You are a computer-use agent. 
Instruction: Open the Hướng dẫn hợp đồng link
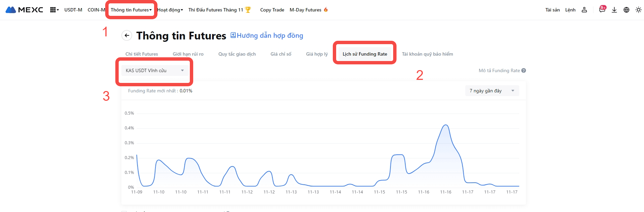pyautogui.click(x=267, y=35)
